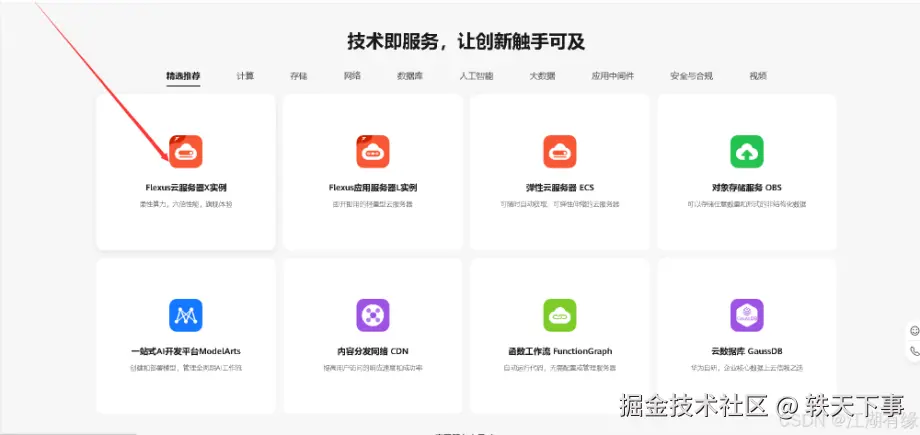Open the purple GaussDB database icon
The width and height of the screenshot is (920, 435).
click(747, 315)
